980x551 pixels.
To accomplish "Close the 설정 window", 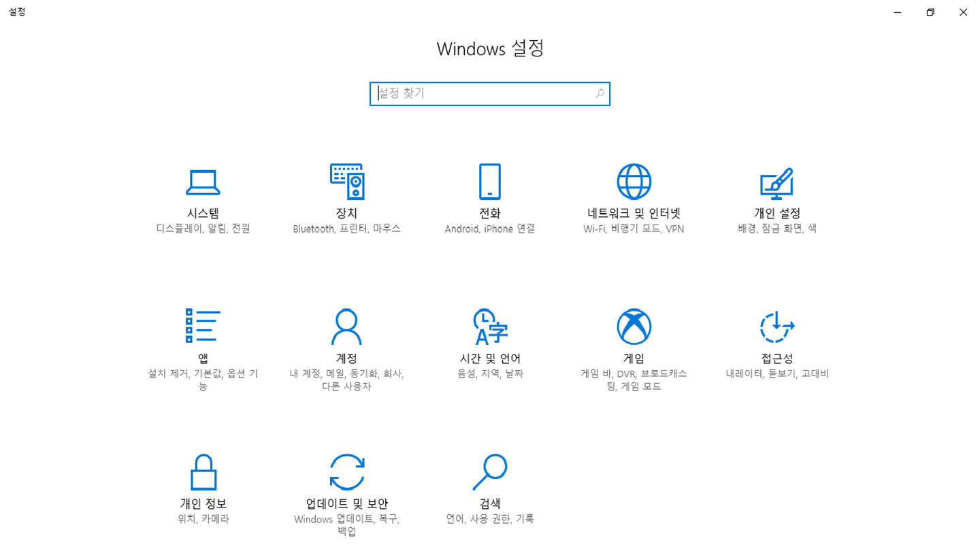I will [x=963, y=12].
